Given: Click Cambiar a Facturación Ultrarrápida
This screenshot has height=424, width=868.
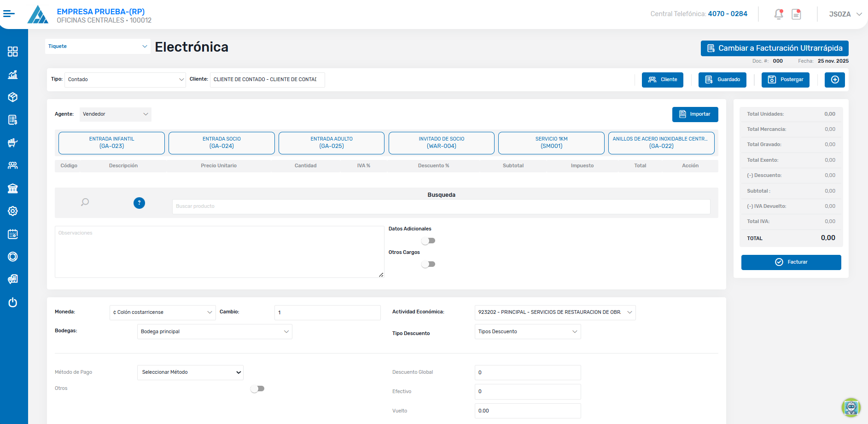Looking at the screenshot, I should [x=775, y=48].
